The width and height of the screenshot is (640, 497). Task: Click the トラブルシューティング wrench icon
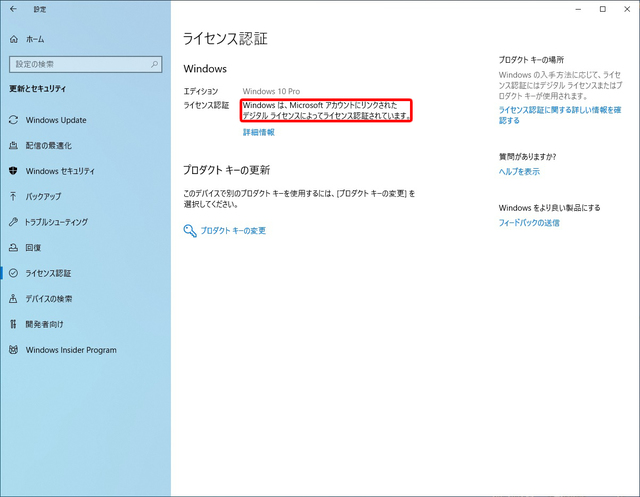(13, 222)
